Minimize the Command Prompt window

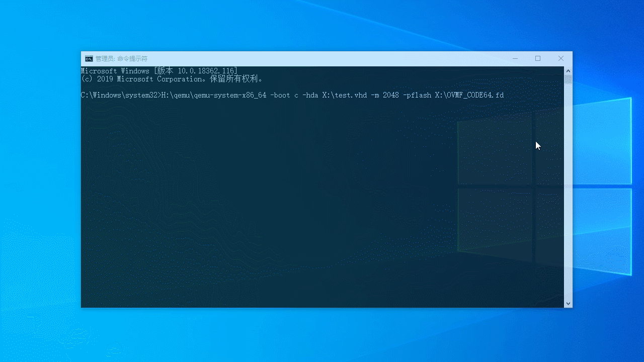(515, 58)
